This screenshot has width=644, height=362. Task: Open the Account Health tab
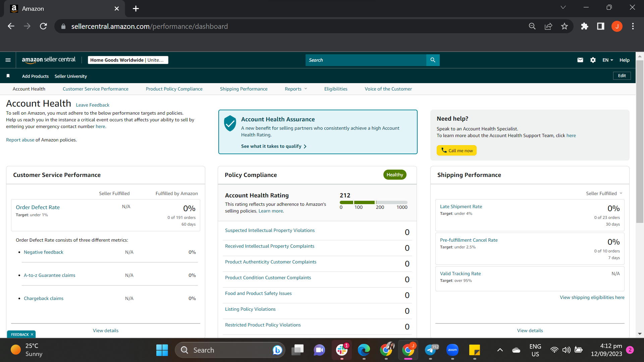(x=29, y=89)
